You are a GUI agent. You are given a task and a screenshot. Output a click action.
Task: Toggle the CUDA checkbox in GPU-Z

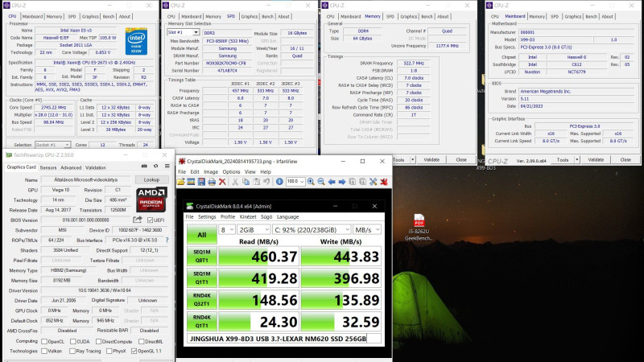(72, 341)
